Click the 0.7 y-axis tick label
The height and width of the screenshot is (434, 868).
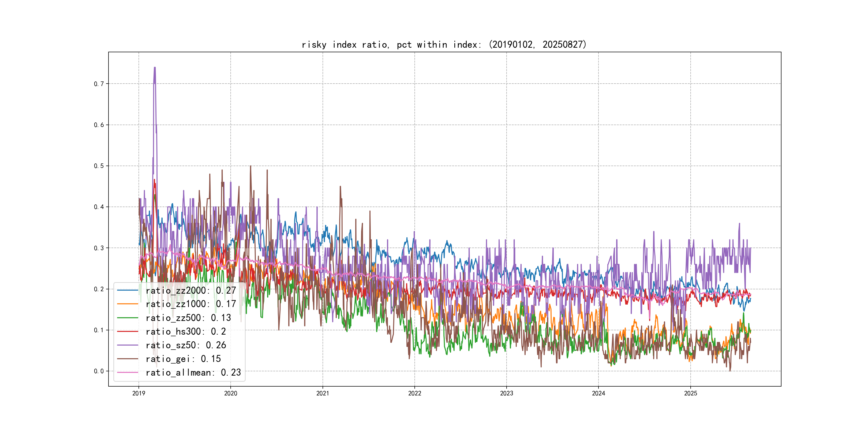[x=99, y=84]
